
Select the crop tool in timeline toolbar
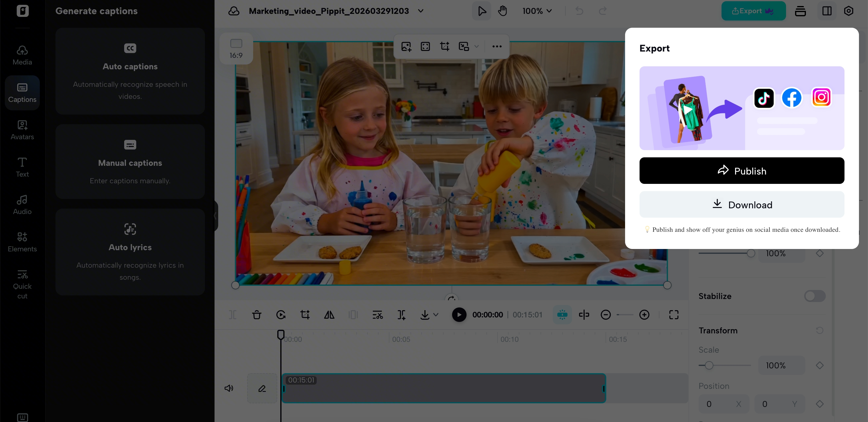(305, 315)
